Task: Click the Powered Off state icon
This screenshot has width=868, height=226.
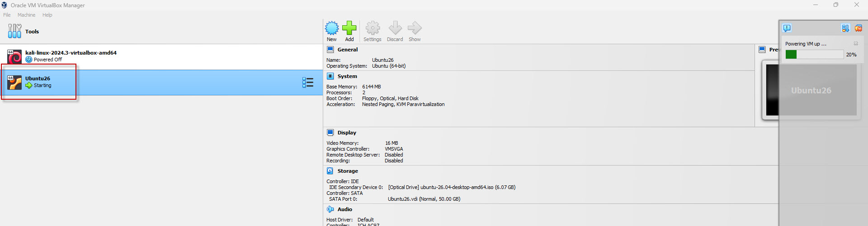Action: [29, 60]
